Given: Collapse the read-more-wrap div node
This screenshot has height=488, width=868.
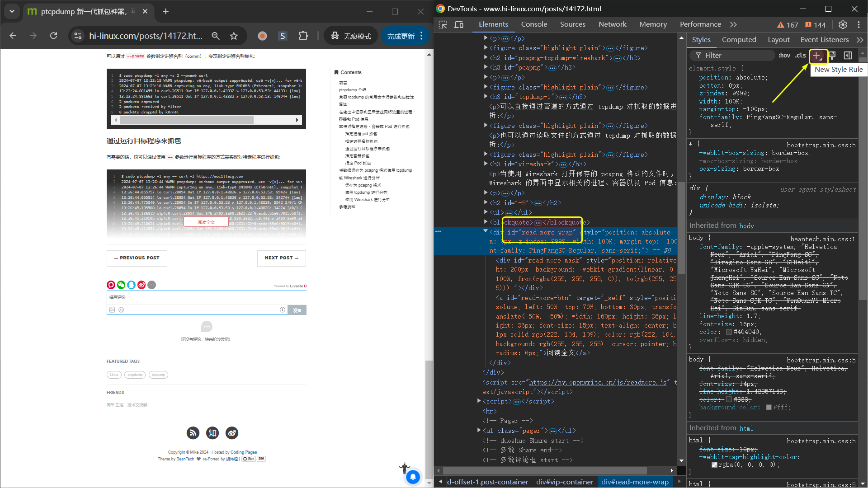Looking at the screenshot, I should point(486,231).
